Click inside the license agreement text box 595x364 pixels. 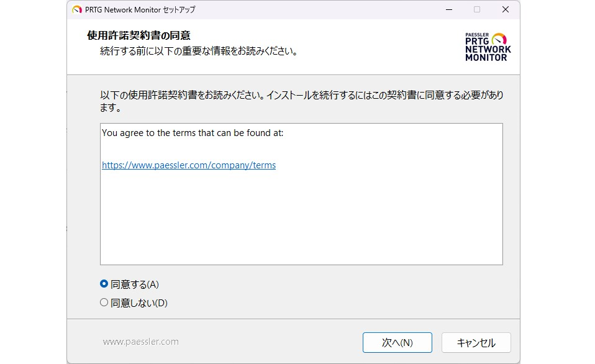tap(301, 194)
